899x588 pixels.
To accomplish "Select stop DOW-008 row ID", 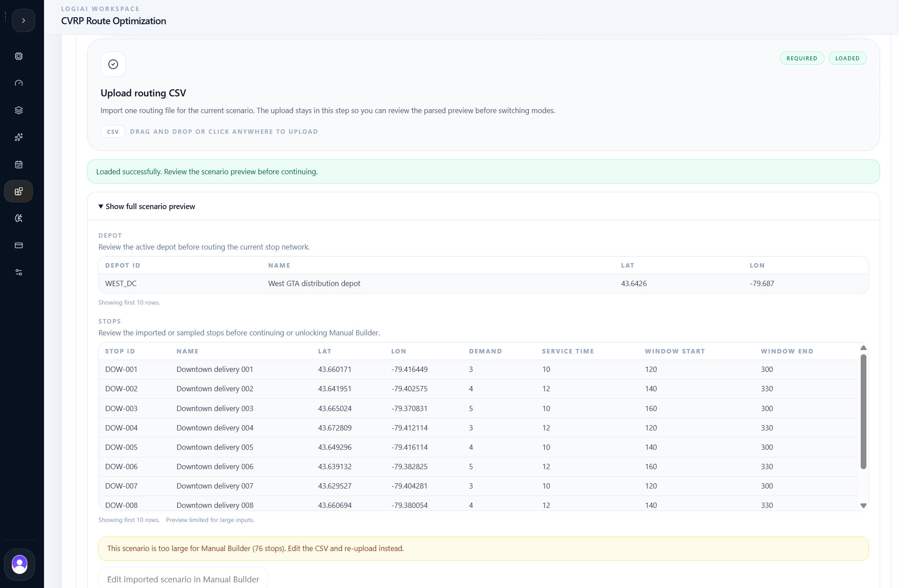I will pos(121,505).
